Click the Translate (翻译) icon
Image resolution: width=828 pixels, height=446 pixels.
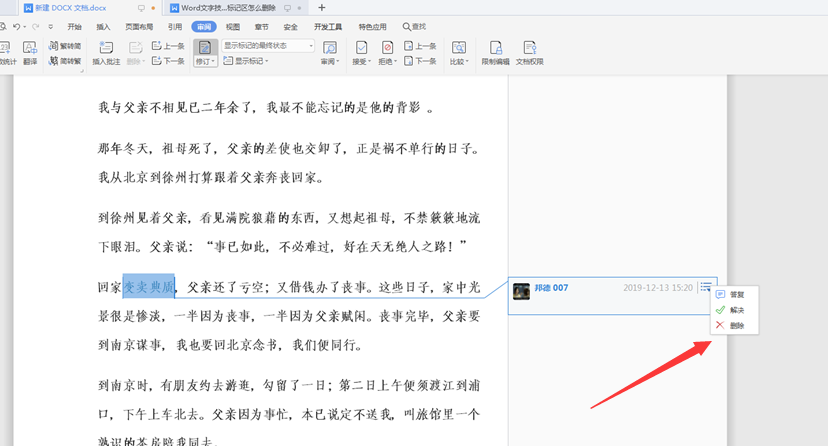point(28,48)
